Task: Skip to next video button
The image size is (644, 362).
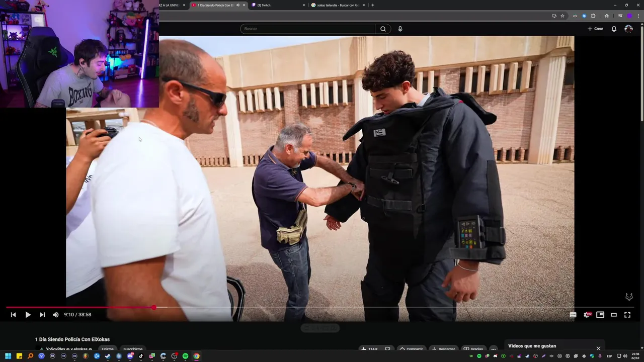Action: click(x=42, y=315)
